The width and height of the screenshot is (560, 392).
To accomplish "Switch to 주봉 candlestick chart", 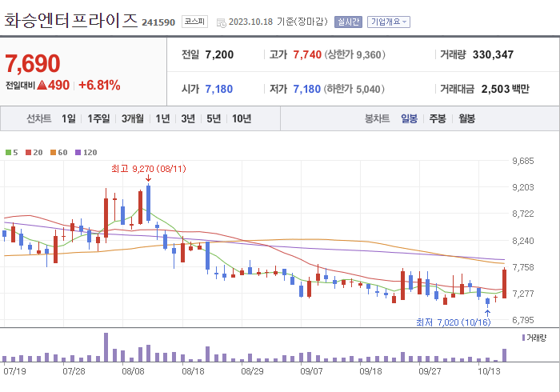I will 438,118.
